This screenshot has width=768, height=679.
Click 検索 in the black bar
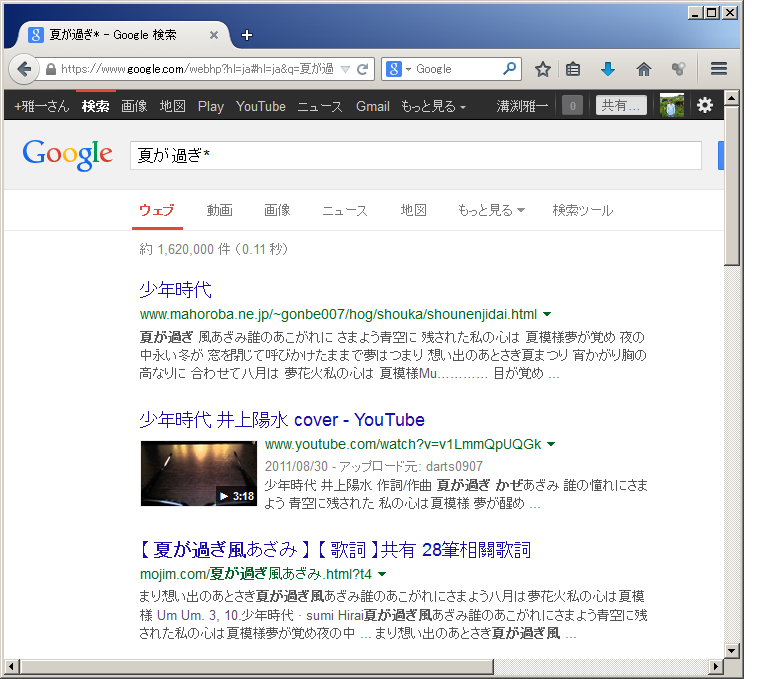click(96, 106)
